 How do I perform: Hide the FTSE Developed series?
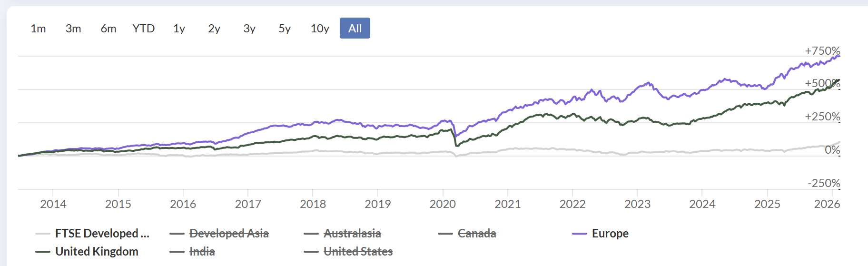click(102, 234)
